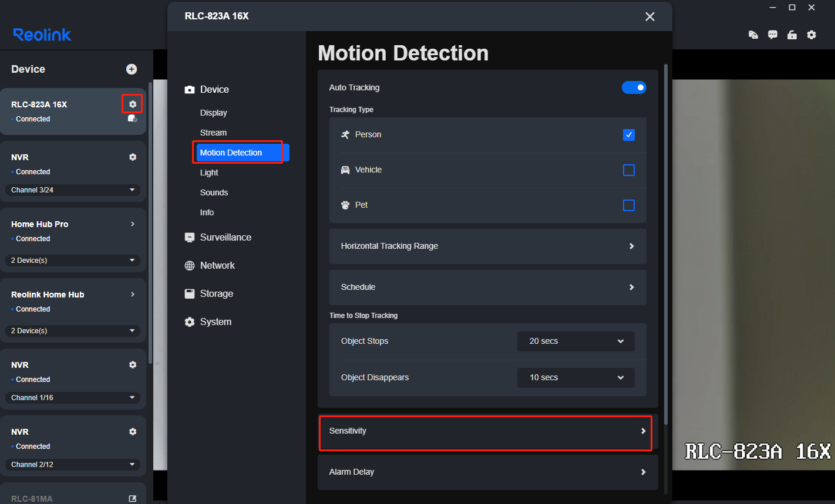Click the Storage disk icon

(x=190, y=294)
